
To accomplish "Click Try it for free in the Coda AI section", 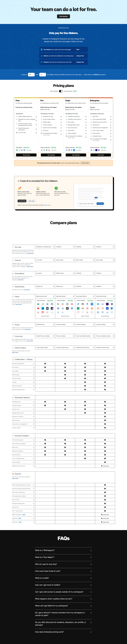I will 22,201.
